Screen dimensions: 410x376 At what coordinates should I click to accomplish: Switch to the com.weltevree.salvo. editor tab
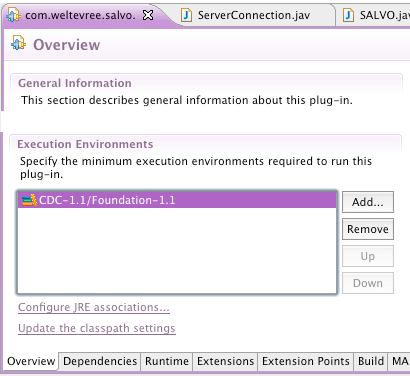(x=80, y=15)
